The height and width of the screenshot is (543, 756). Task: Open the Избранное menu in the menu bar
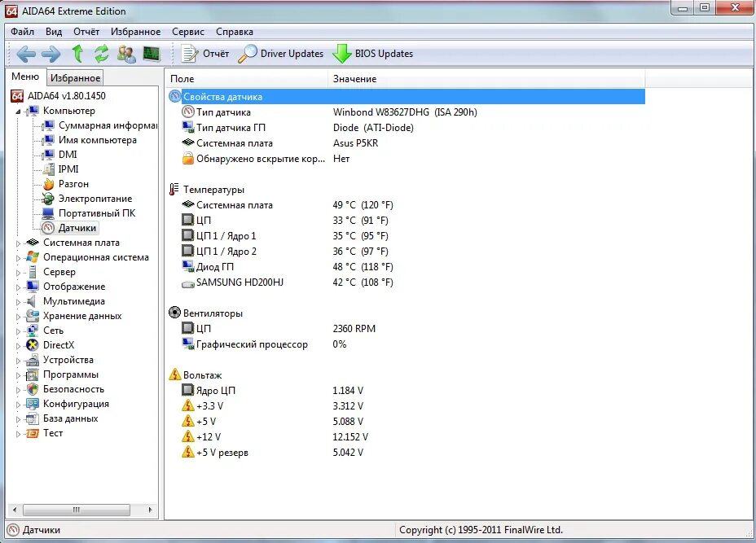tap(135, 32)
